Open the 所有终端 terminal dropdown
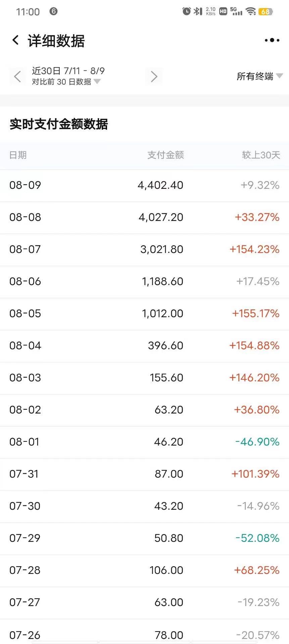The width and height of the screenshot is (289, 644). (x=259, y=76)
